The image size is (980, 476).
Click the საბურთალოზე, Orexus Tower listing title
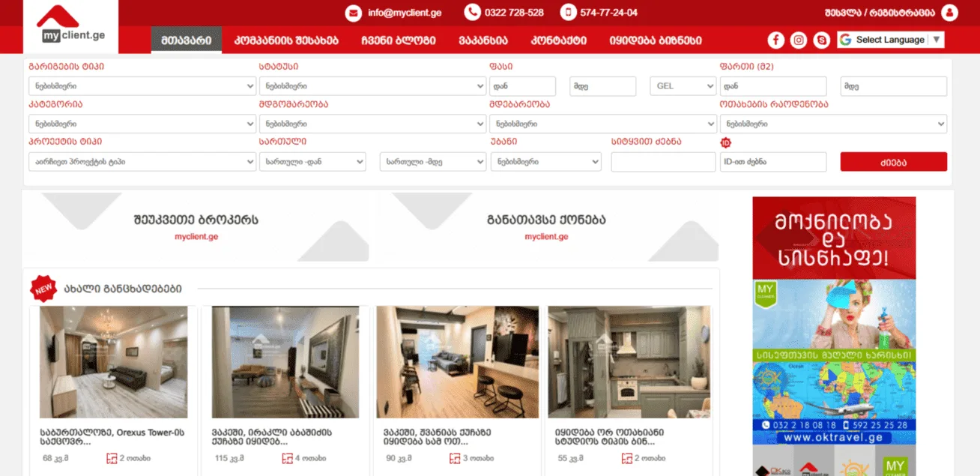tap(112, 437)
